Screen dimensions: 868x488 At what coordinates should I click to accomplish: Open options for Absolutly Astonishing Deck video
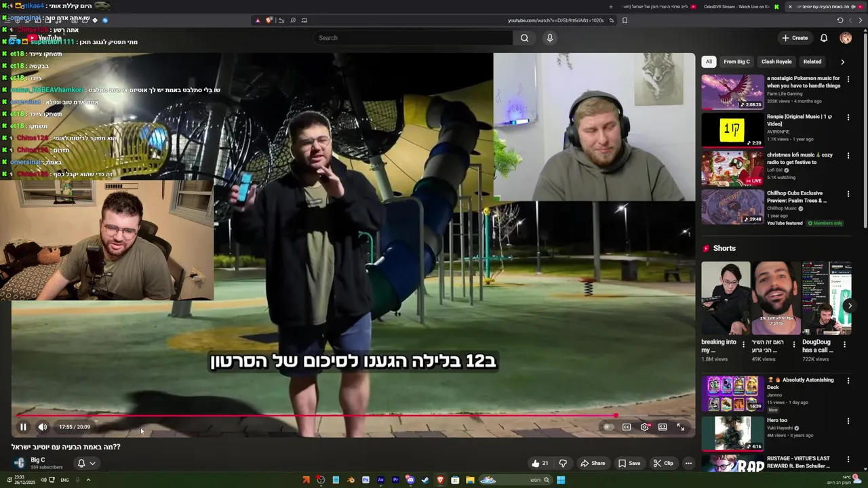[x=848, y=381]
